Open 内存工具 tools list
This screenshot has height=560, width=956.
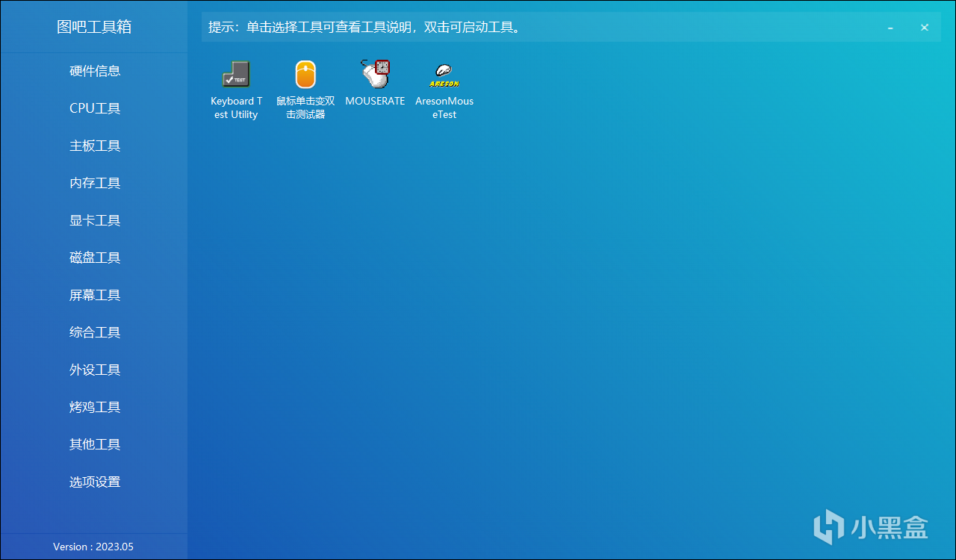(95, 182)
